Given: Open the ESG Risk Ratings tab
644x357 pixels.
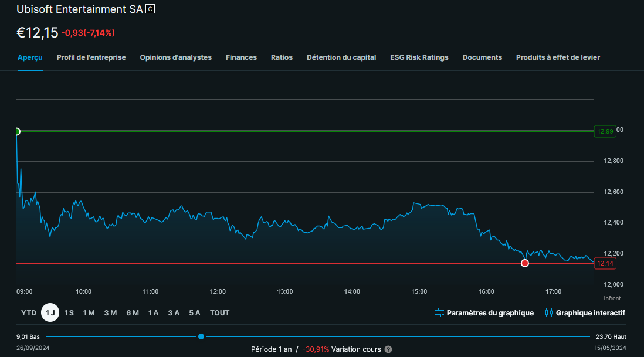Looking at the screenshot, I should (x=419, y=57).
